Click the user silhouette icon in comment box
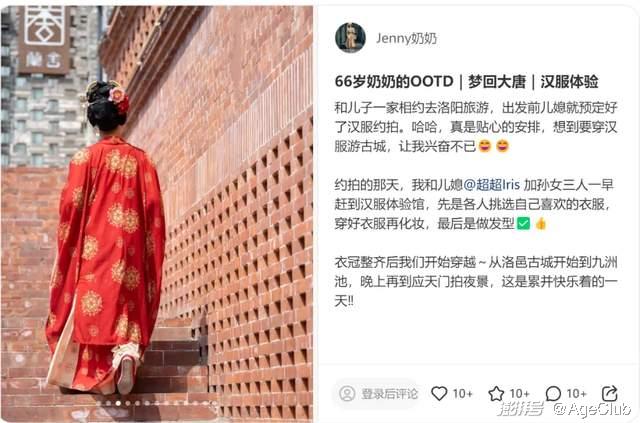Image resolution: width=640 pixels, height=423 pixels. 347,393
